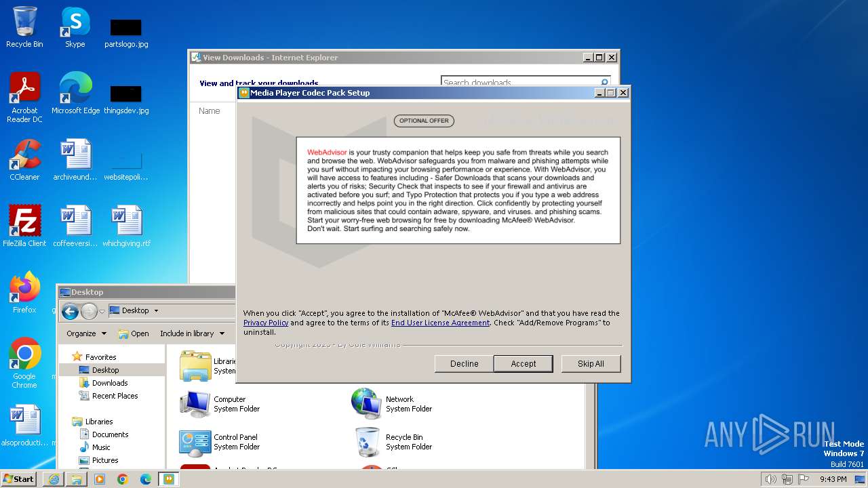
Task: Open recent locations dropdown in Explorer
Action: point(102,311)
